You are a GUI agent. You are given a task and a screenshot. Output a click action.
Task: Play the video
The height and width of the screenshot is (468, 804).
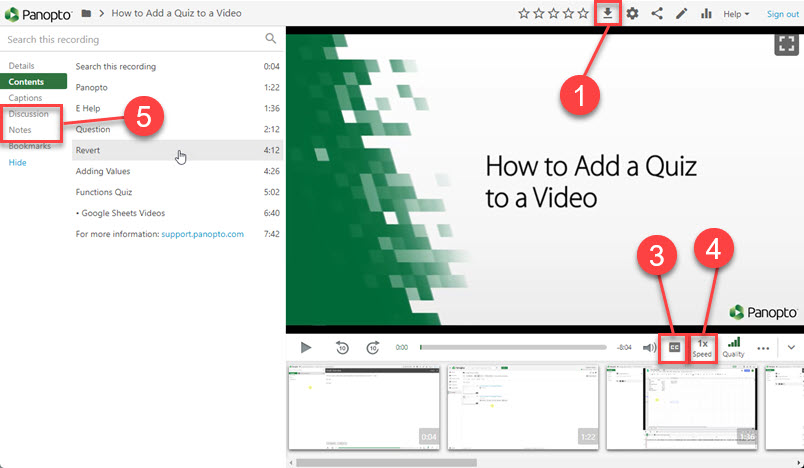(x=306, y=348)
